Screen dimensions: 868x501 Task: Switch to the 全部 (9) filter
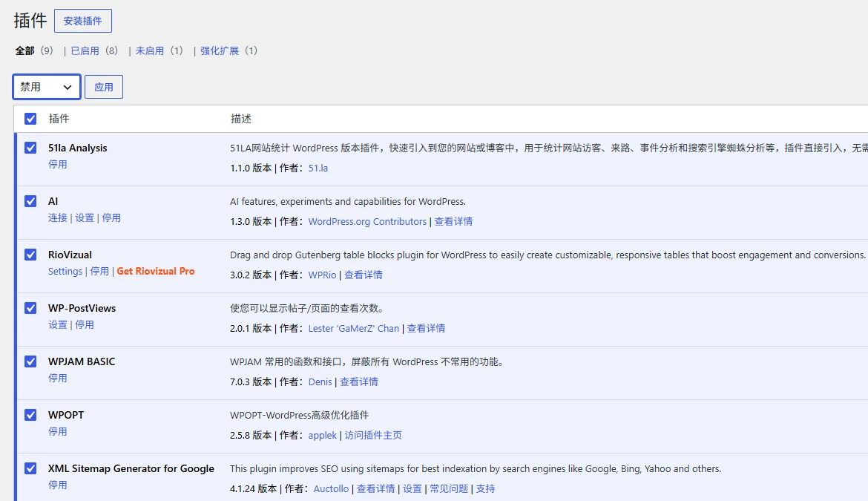(x=34, y=50)
